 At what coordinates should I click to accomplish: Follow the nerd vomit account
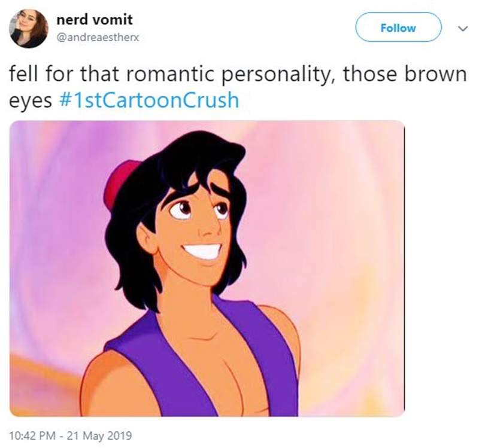tap(398, 28)
